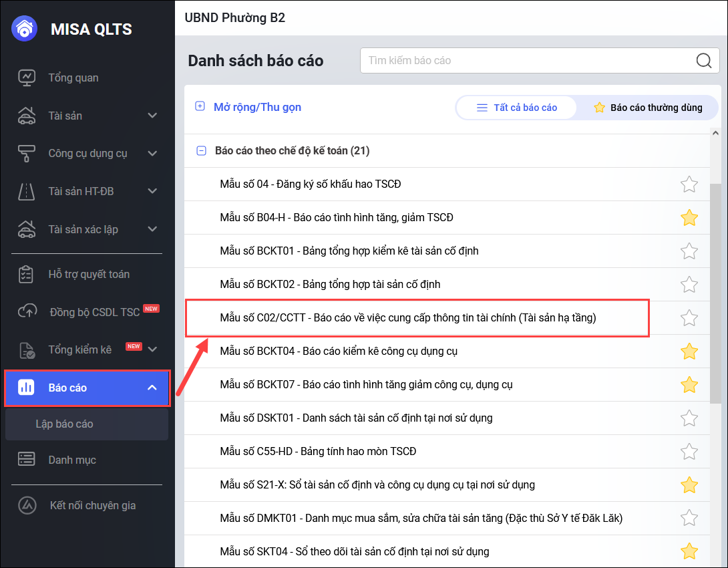The height and width of the screenshot is (568, 728).
Task: Star the Mẫu số DSKT01 report
Action: click(x=689, y=418)
